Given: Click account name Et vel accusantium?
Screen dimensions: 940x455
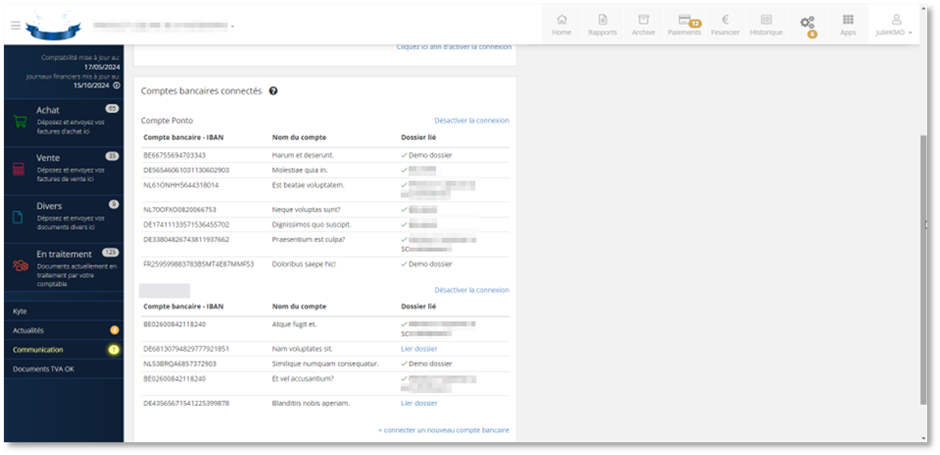Looking at the screenshot, I should point(303,379).
